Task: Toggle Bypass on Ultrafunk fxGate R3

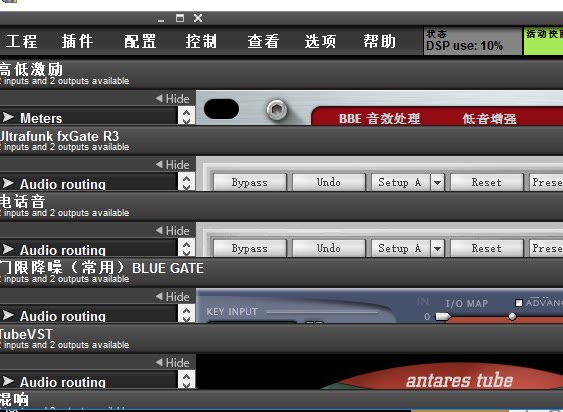Action: tap(250, 182)
